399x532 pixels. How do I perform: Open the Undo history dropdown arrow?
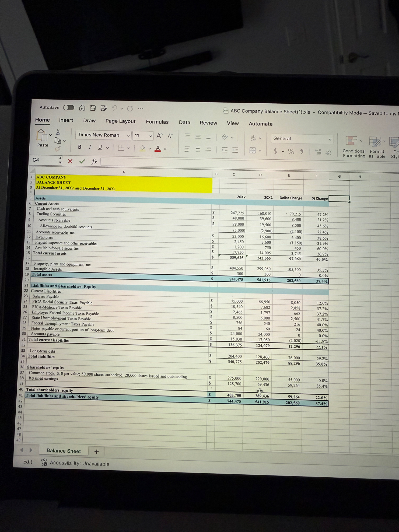click(x=122, y=109)
